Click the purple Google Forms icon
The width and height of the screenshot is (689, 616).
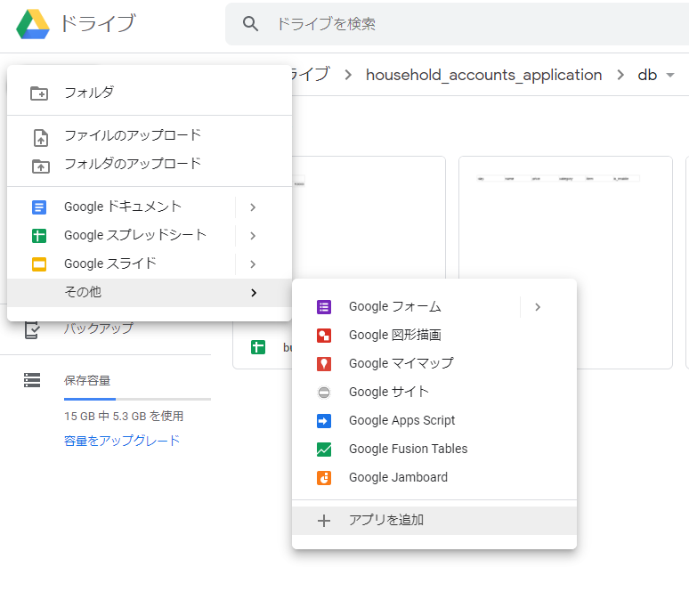(324, 307)
